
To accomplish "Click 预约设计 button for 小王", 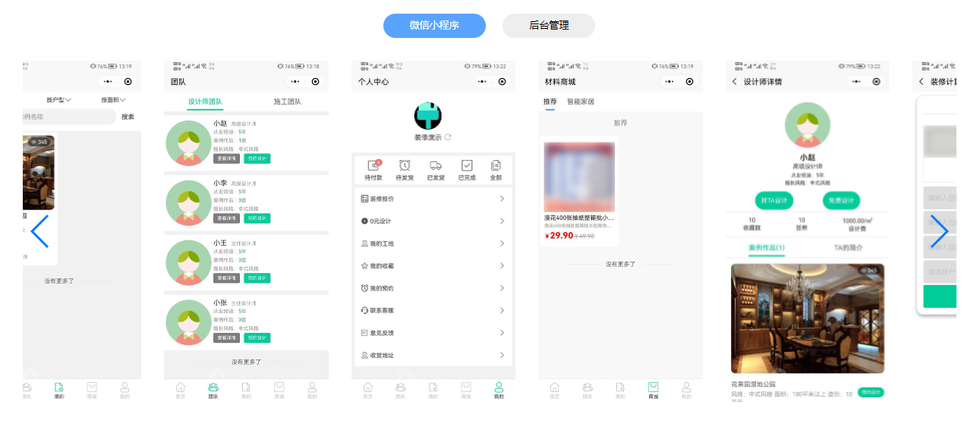I will (257, 278).
